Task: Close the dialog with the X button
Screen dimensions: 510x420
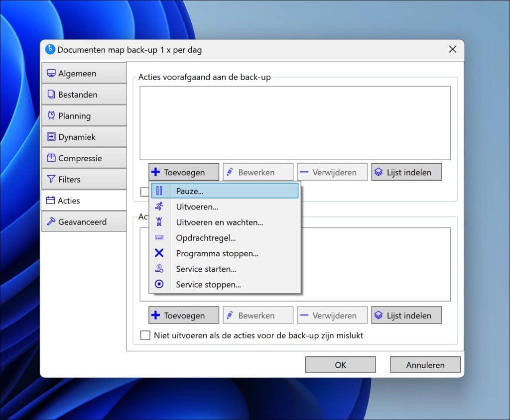Action: point(452,49)
